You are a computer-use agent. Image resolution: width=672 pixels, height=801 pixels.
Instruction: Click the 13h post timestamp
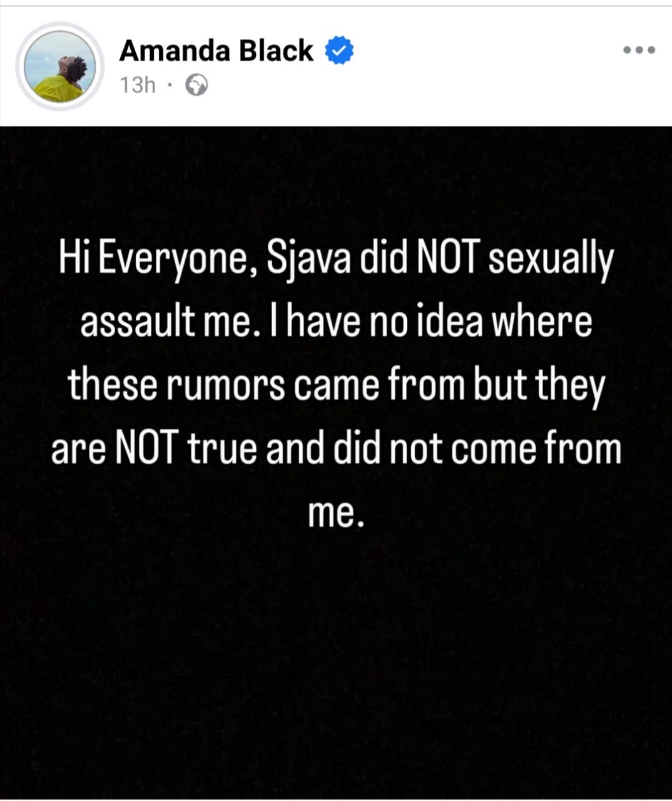[137, 85]
